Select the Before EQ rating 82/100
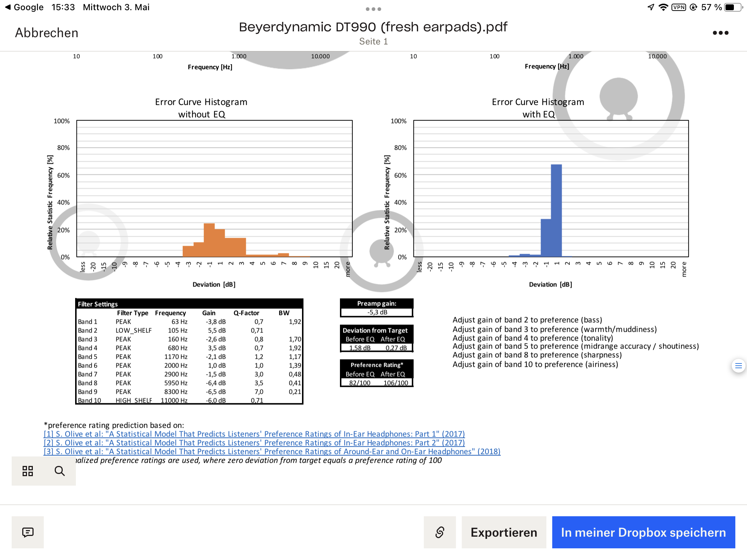The image size is (747, 560). pos(360,383)
